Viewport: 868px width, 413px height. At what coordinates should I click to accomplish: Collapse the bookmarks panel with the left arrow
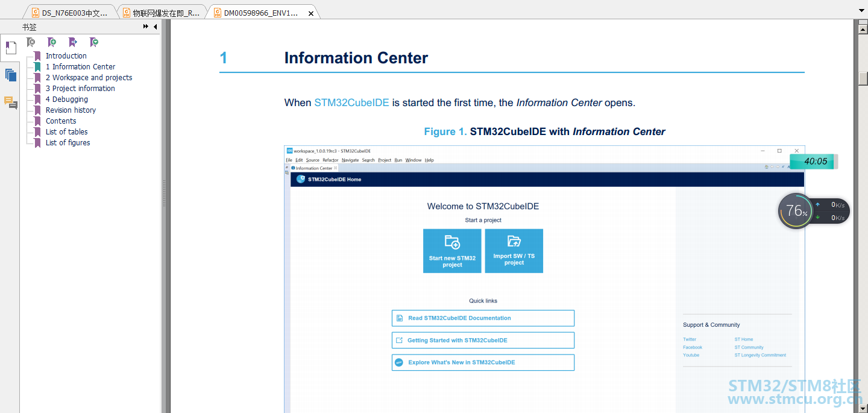(156, 27)
